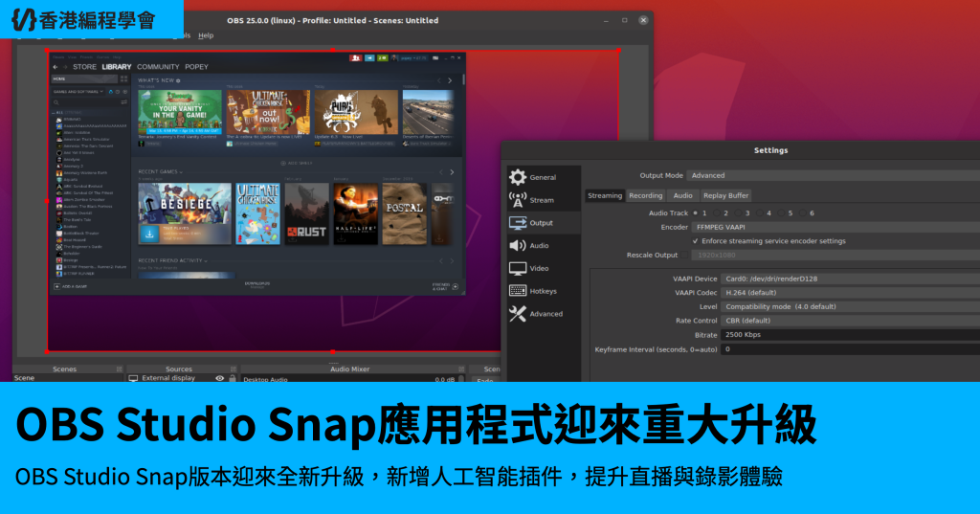Viewport: 980px width, 514px height.
Task: Toggle External display source visibility eye
Action: tap(219, 378)
